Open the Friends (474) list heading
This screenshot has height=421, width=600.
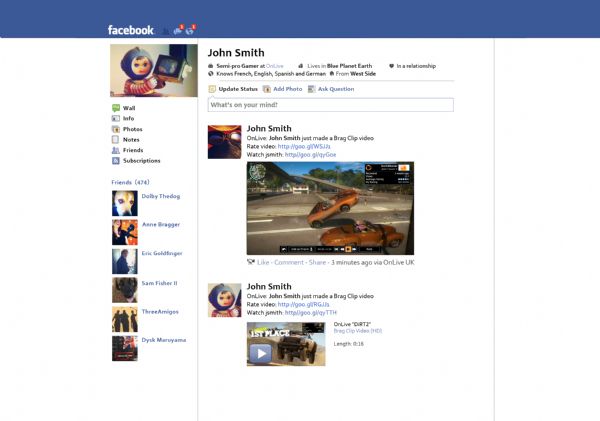128,183
